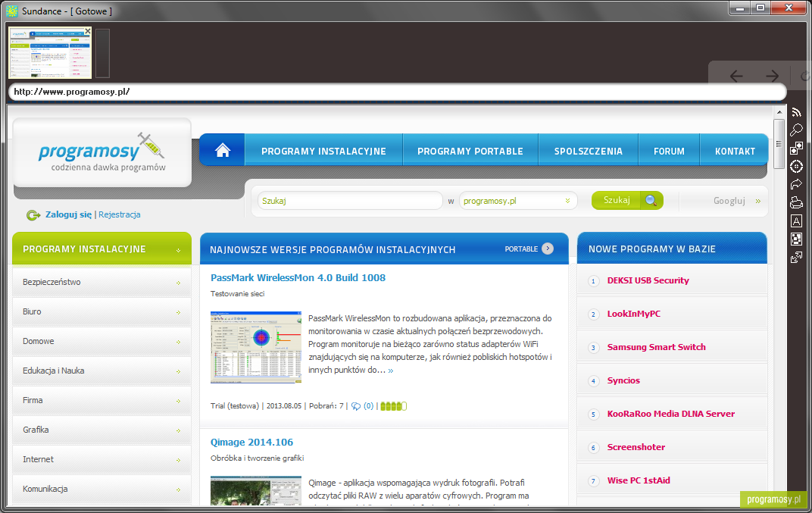This screenshot has width=812, height=513.
Task: Open PROGRAMY PORTABLE menu tab
Action: click(x=470, y=151)
